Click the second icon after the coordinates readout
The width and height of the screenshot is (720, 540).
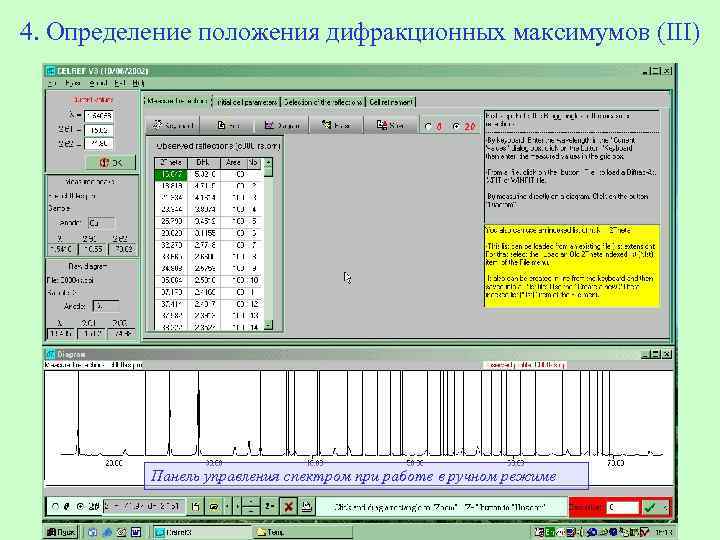214,507
